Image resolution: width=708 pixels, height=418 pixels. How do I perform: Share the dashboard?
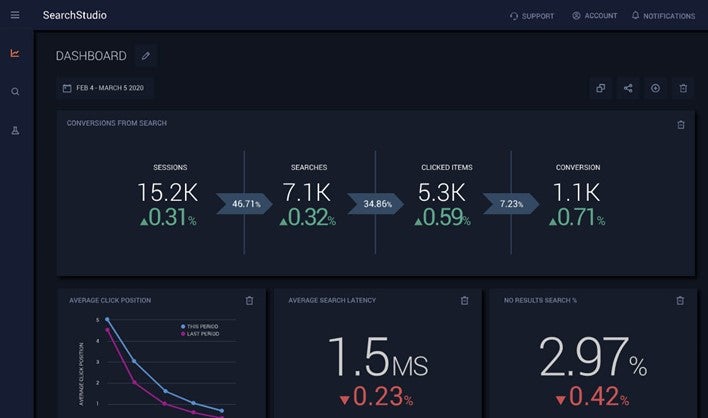628,88
